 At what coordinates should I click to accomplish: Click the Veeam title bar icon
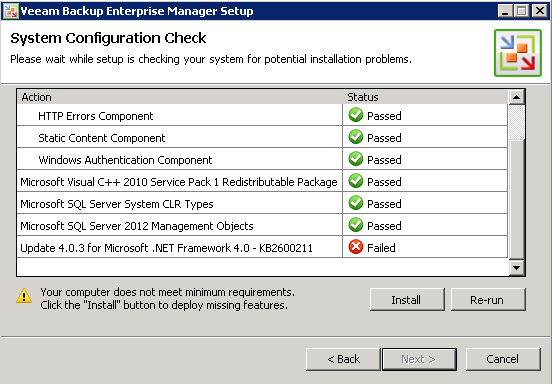click(x=10, y=11)
